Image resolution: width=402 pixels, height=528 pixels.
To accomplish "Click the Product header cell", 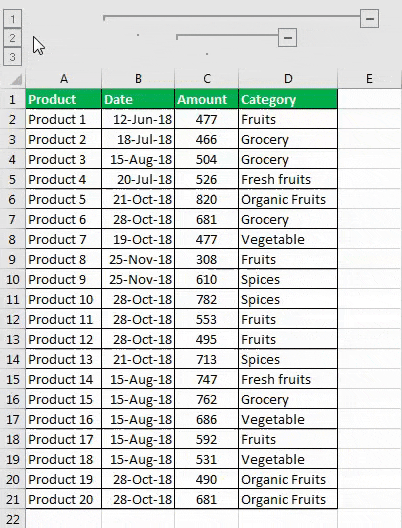I will [x=64, y=99].
